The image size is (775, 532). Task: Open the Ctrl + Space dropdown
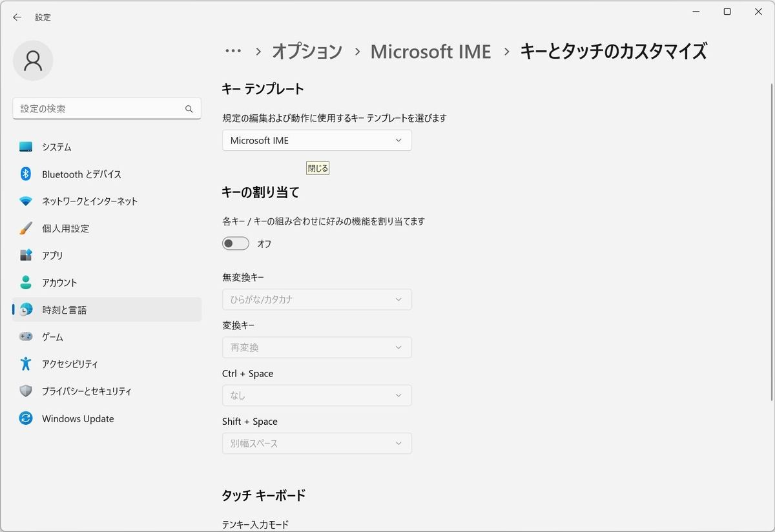(x=317, y=395)
